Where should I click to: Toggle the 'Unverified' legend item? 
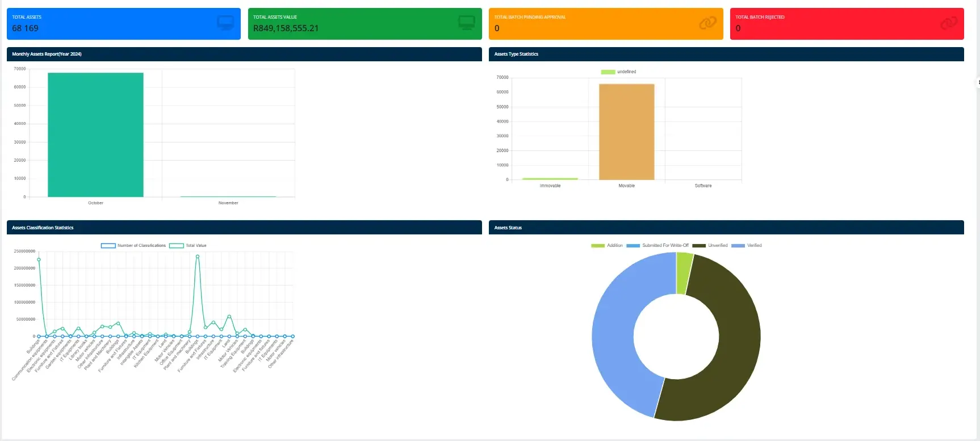pos(710,246)
